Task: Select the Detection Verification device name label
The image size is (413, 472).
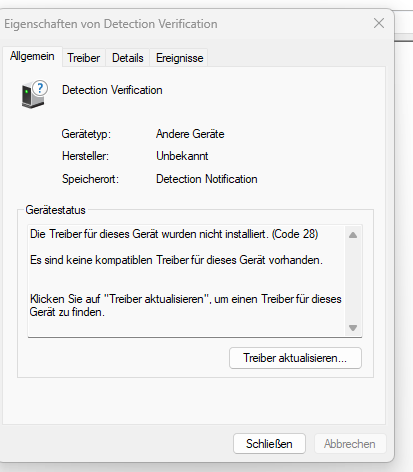Action: coord(112,90)
